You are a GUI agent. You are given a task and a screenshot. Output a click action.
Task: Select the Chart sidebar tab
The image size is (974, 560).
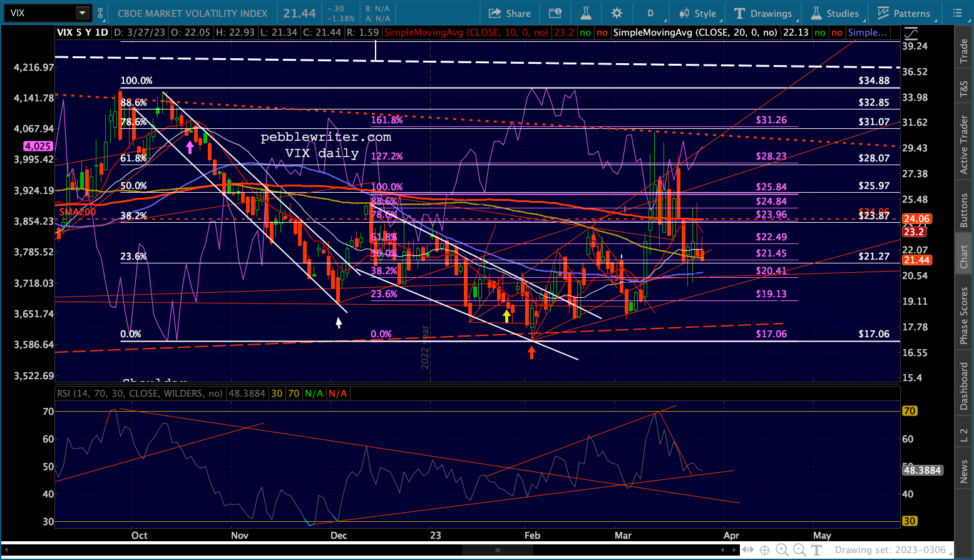964,257
